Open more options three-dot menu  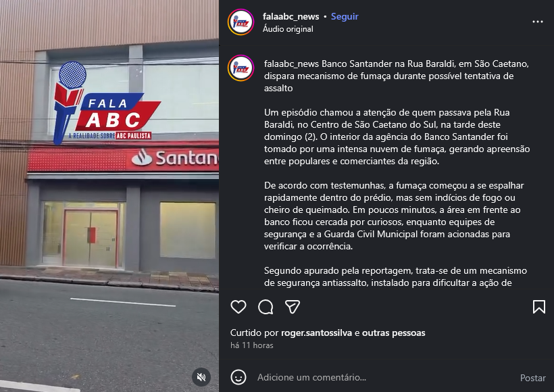point(538,22)
